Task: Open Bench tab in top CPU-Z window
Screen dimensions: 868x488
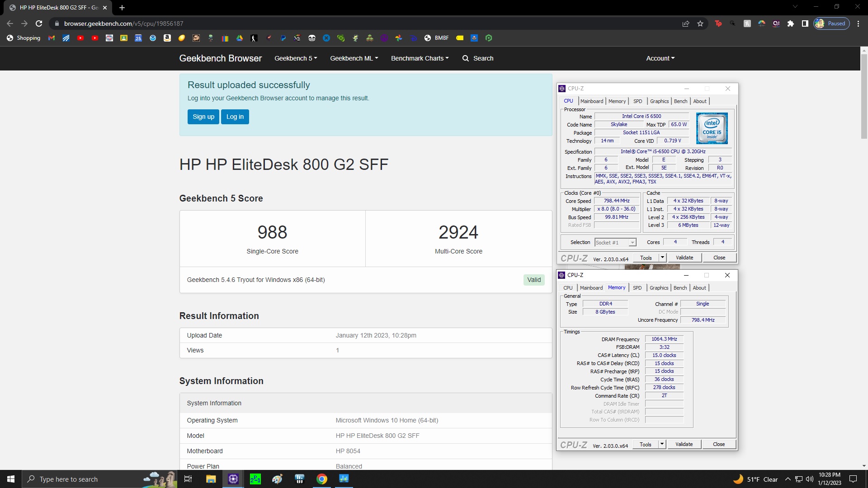Action: point(680,101)
